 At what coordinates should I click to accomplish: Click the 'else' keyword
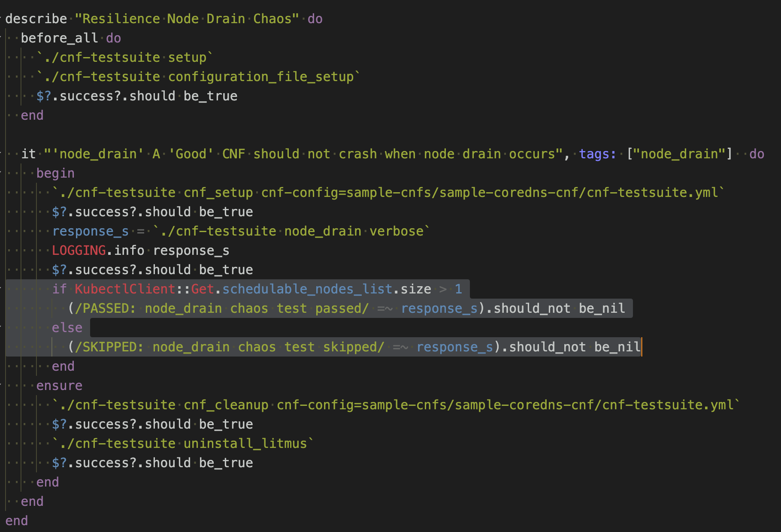67,328
